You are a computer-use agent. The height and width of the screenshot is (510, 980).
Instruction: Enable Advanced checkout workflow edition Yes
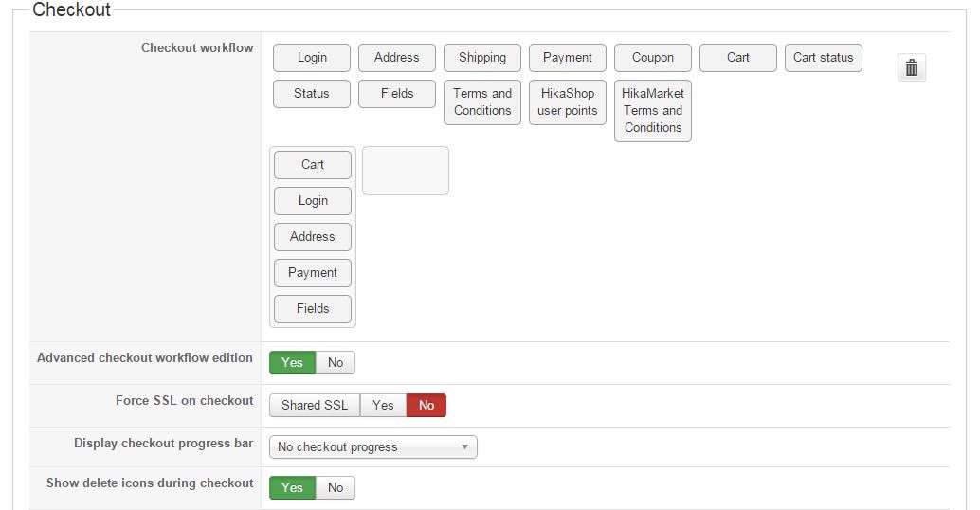(x=292, y=362)
